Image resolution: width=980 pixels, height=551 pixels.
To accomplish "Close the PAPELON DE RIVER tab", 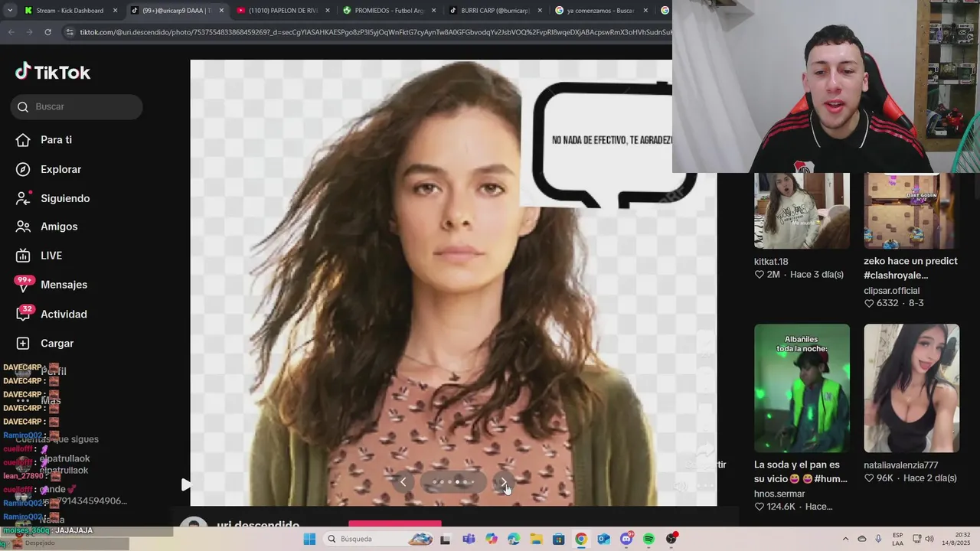I will pos(328,11).
